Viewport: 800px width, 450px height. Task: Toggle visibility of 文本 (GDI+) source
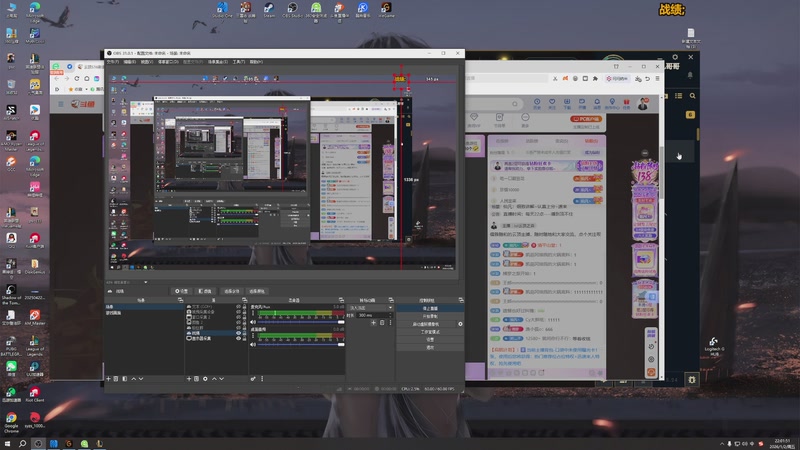pyautogui.click(x=238, y=306)
